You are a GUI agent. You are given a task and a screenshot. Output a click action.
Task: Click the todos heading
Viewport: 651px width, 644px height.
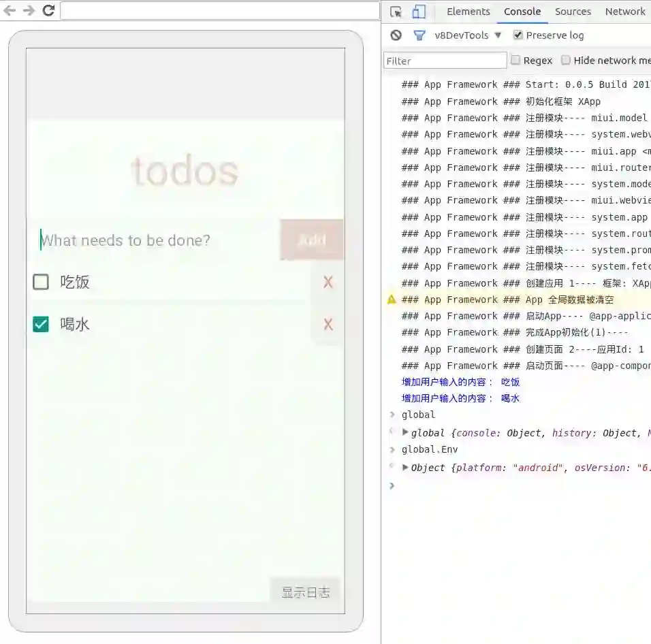pos(185,171)
